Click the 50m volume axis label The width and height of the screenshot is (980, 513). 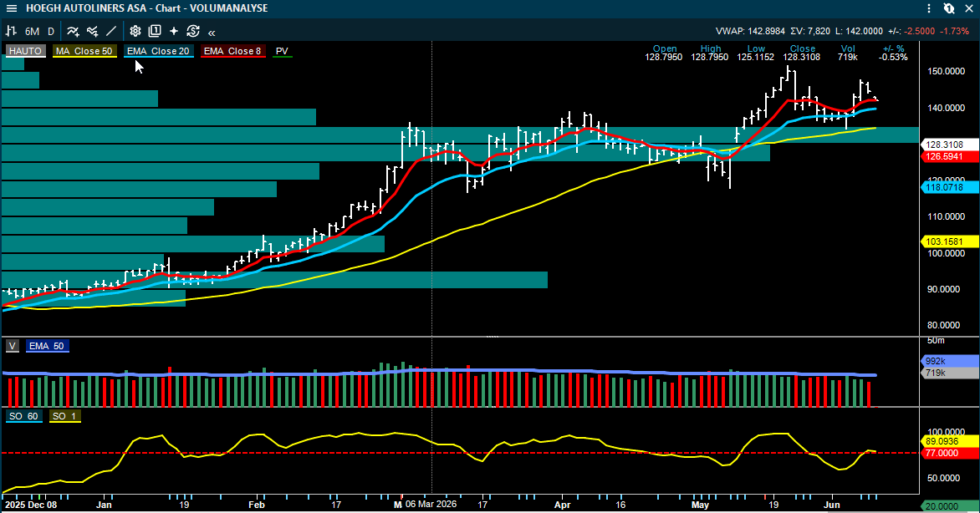[x=936, y=341]
